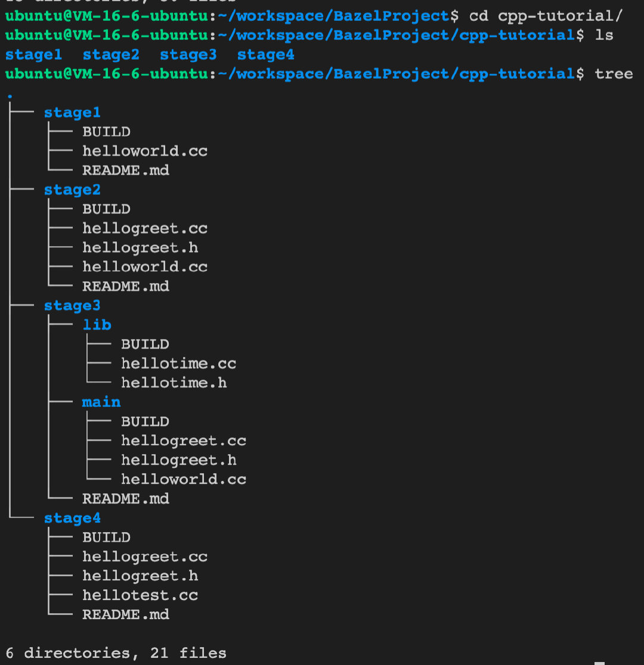This screenshot has width=644, height=665.
Task: Click 'stage4' in the ls output row
Action: (x=265, y=55)
